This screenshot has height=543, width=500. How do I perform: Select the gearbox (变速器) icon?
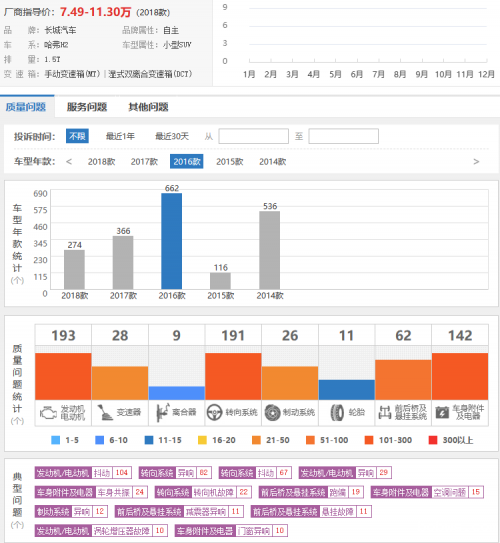tap(105, 412)
